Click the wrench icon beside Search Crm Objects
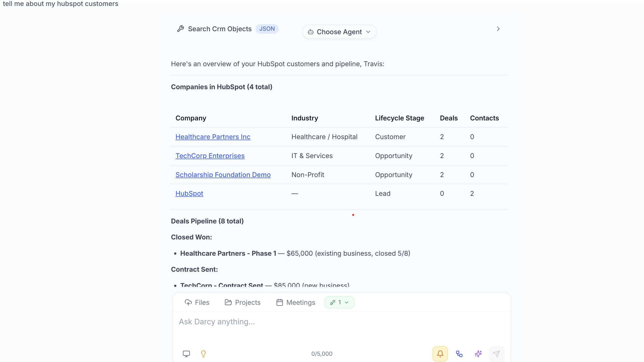 pyautogui.click(x=180, y=29)
